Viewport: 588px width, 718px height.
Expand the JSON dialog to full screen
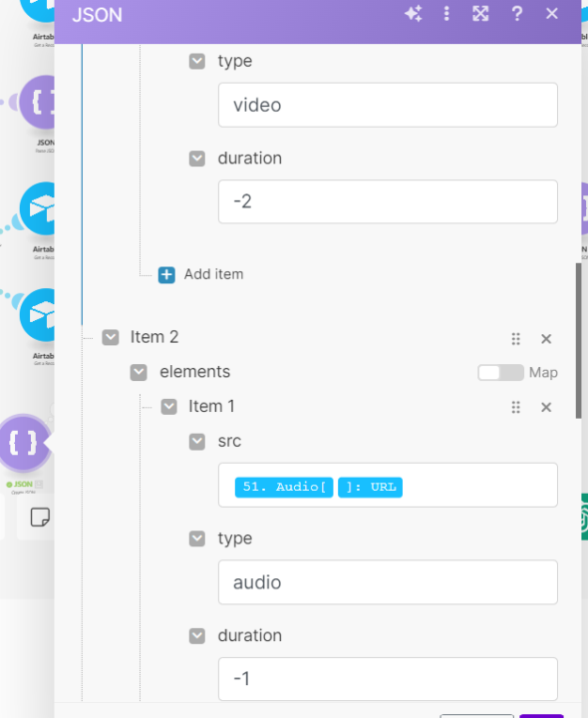(x=480, y=14)
